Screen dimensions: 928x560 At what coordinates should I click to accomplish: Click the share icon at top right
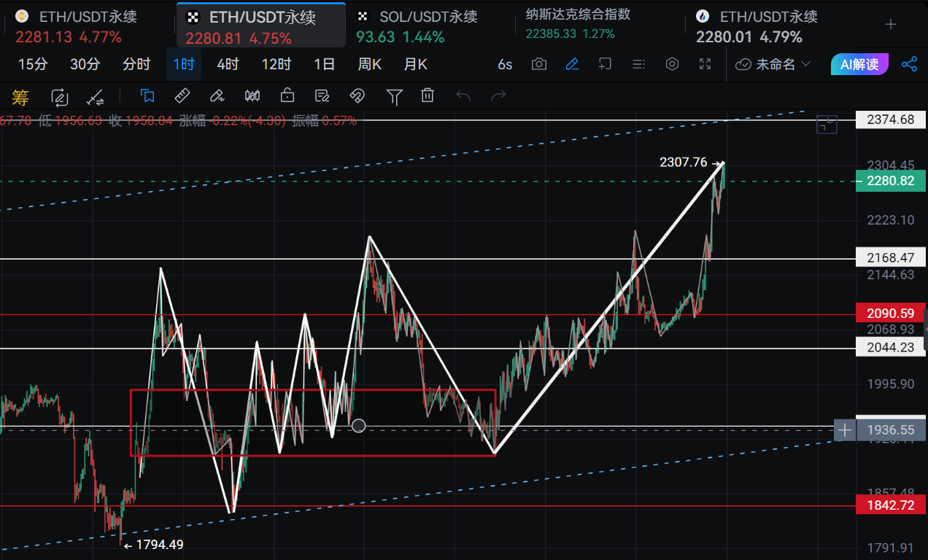coord(909,64)
